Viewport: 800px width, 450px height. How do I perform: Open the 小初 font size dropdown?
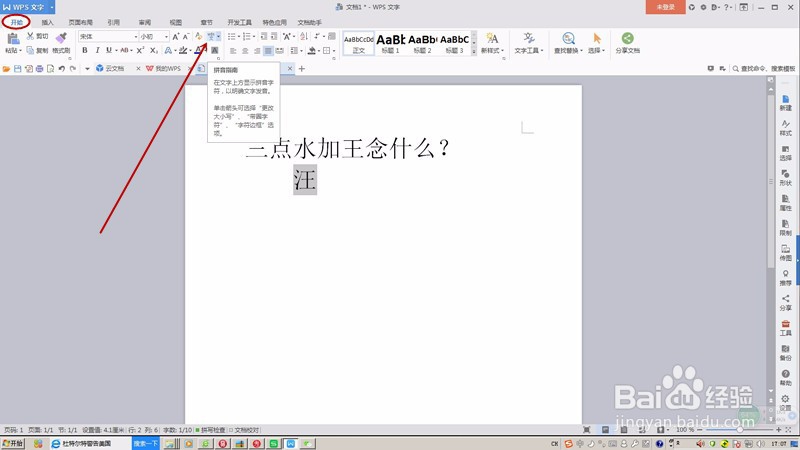coord(166,36)
